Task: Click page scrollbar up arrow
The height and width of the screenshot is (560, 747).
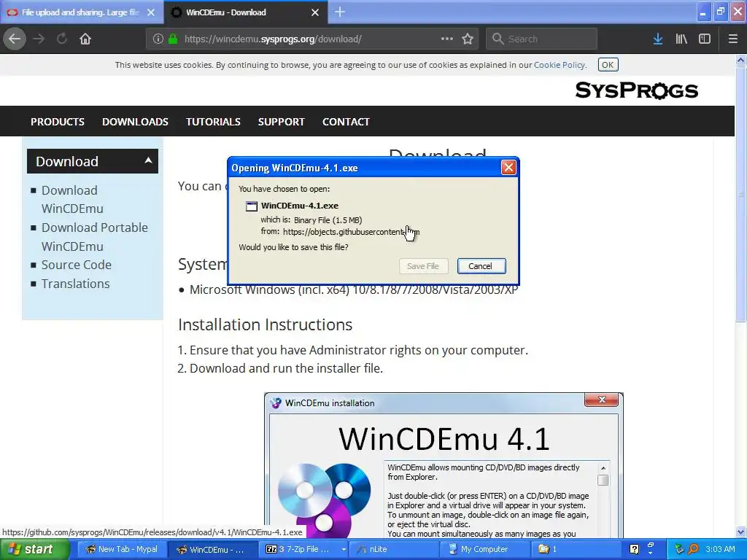Action: (741, 60)
